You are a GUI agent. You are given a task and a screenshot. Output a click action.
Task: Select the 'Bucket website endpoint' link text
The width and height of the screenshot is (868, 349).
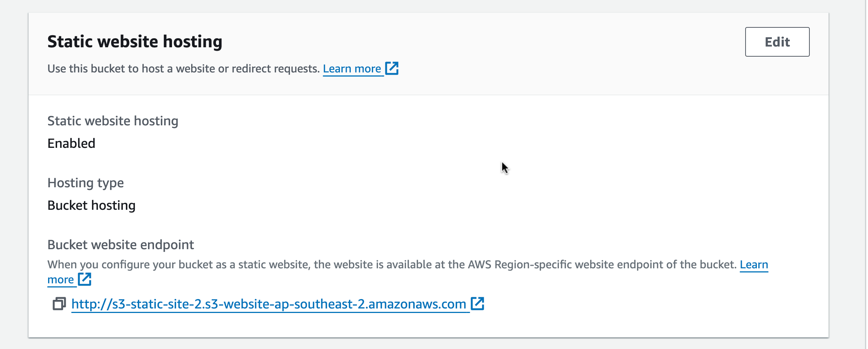[120, 244]
